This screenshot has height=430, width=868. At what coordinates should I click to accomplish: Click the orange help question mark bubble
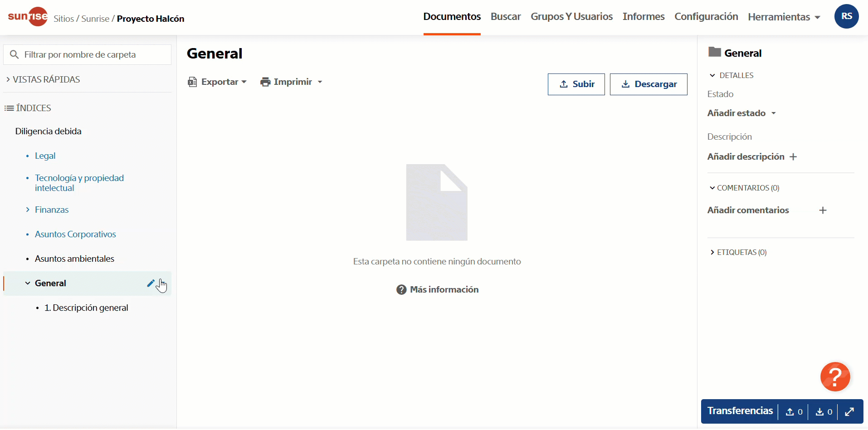point(835,376)
